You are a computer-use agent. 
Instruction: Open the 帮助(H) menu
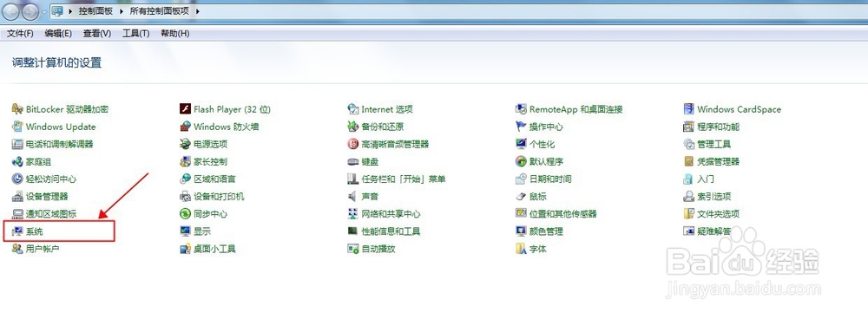(175, 33)
